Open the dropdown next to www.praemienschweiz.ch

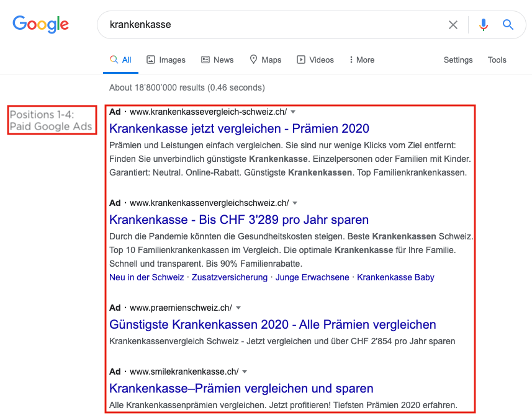tap(238, 307)
